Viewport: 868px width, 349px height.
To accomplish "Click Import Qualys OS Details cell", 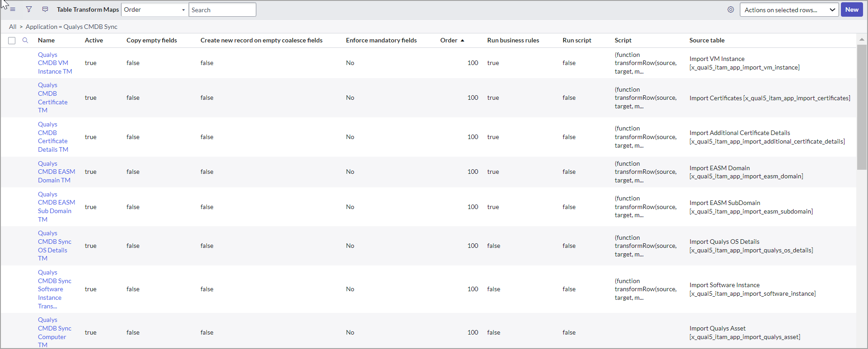I will 751,246.
